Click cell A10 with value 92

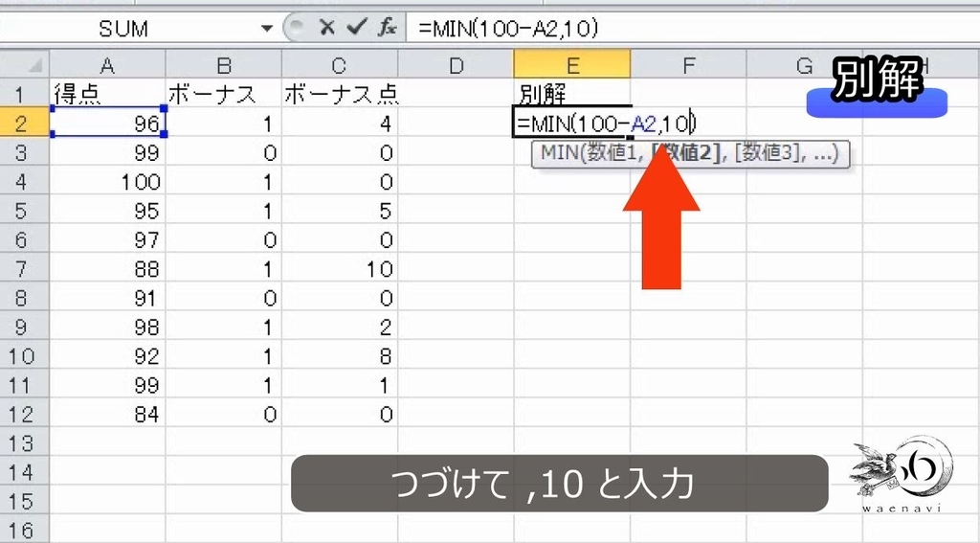click(x=107, y=356)
